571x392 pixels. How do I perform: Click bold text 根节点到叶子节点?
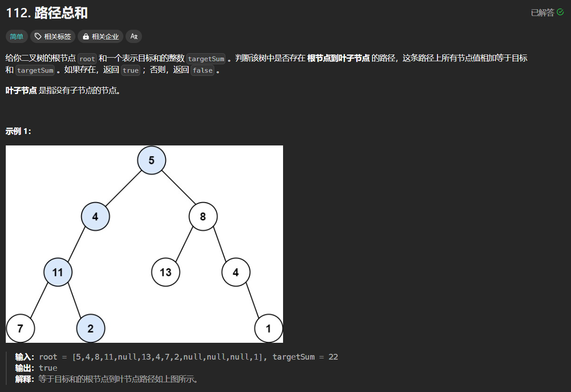339,58
